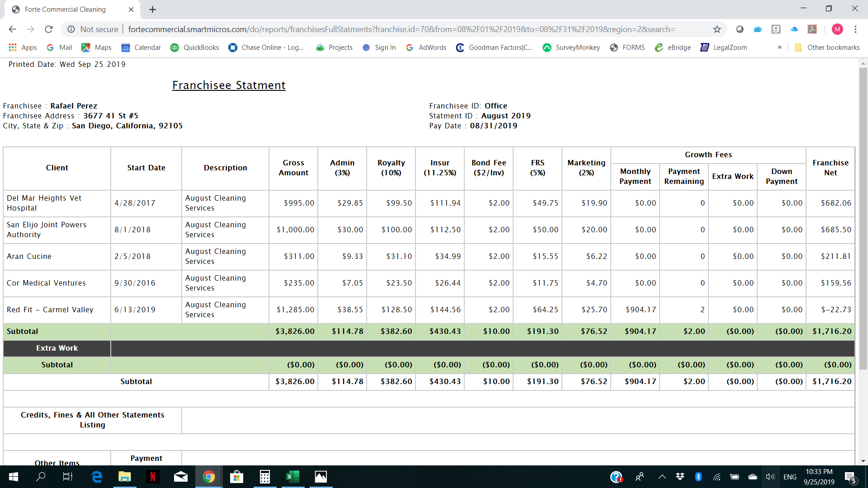Open Calculator from taskbar
The width and height of the screenshot is (868, 488).
pyautogui.click(x=265, y=477)
